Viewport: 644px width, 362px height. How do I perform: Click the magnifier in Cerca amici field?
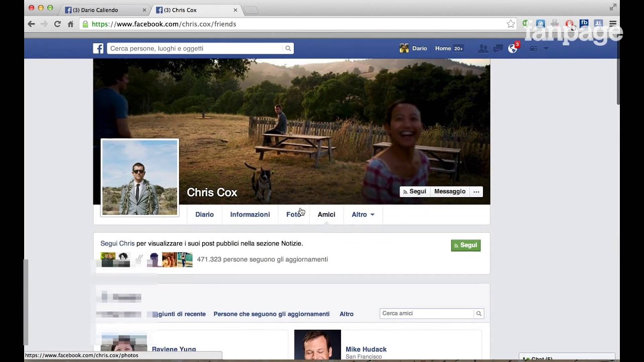tap(479, 313)
